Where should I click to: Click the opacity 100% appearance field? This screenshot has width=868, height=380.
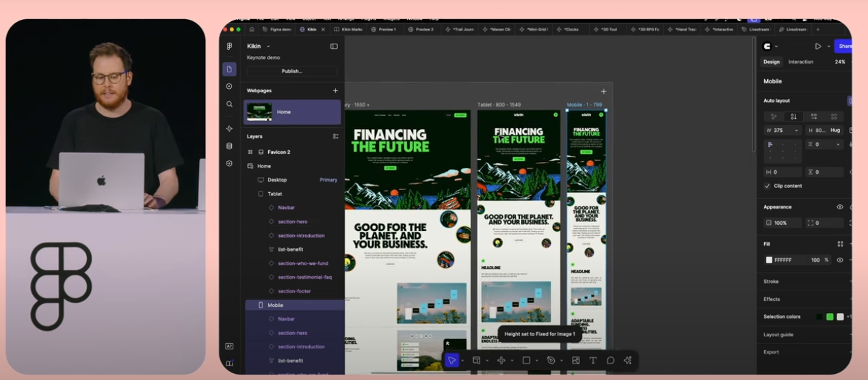tap(782, 223)
